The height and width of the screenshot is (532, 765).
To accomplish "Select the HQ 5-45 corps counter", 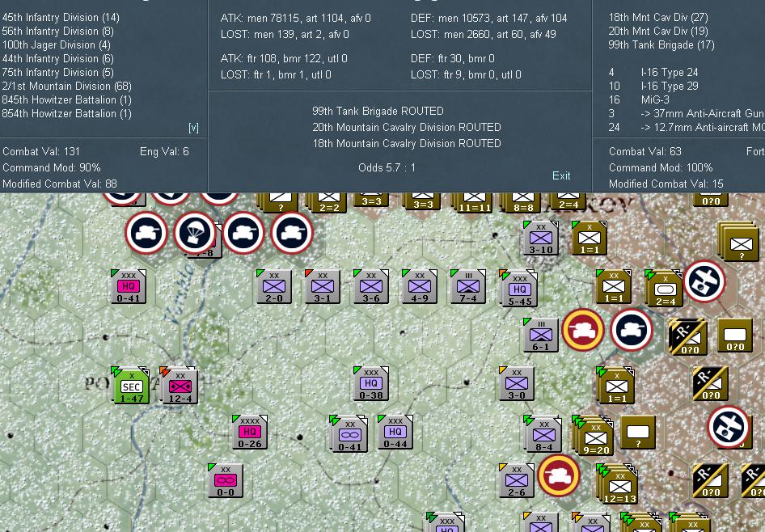I will [520, 289].
